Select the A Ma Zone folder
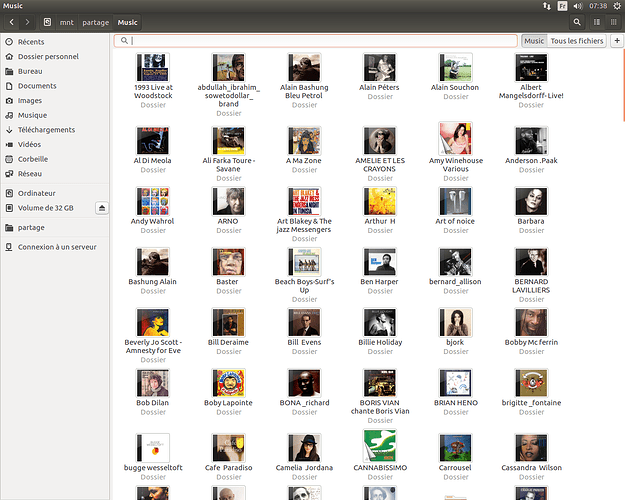This screenshot has height=500, width=625. 304,150
